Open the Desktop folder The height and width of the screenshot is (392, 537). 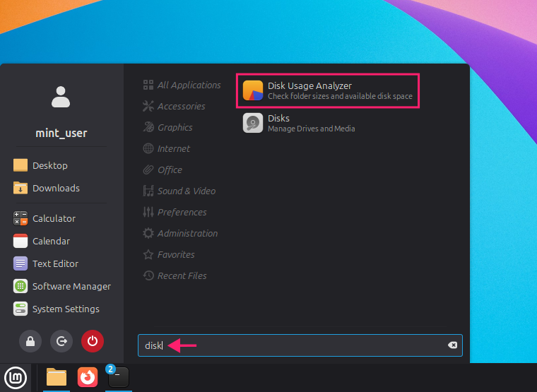(40, 165)
